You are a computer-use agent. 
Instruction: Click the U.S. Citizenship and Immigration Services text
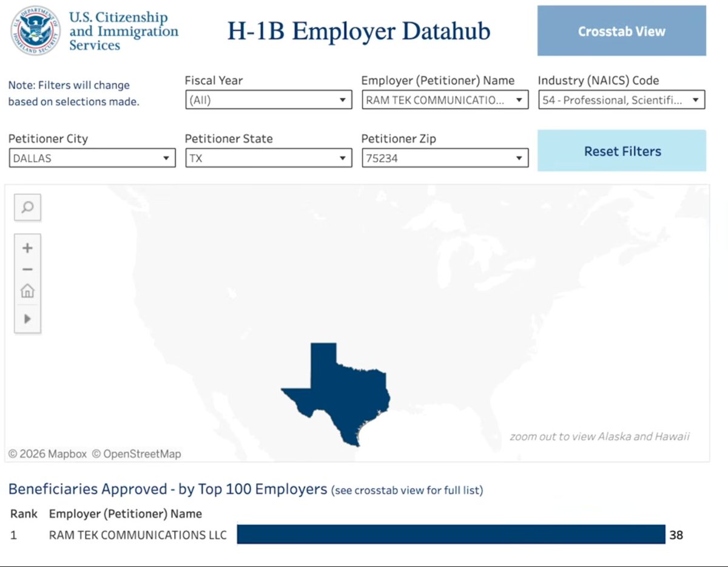click(124, 31)
